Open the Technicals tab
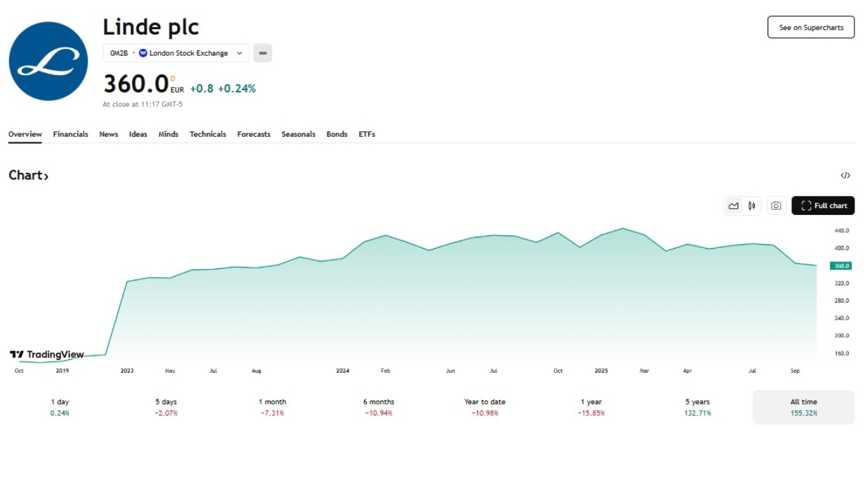The width and height of the screenshot is (868, 488). click(208, 134)
